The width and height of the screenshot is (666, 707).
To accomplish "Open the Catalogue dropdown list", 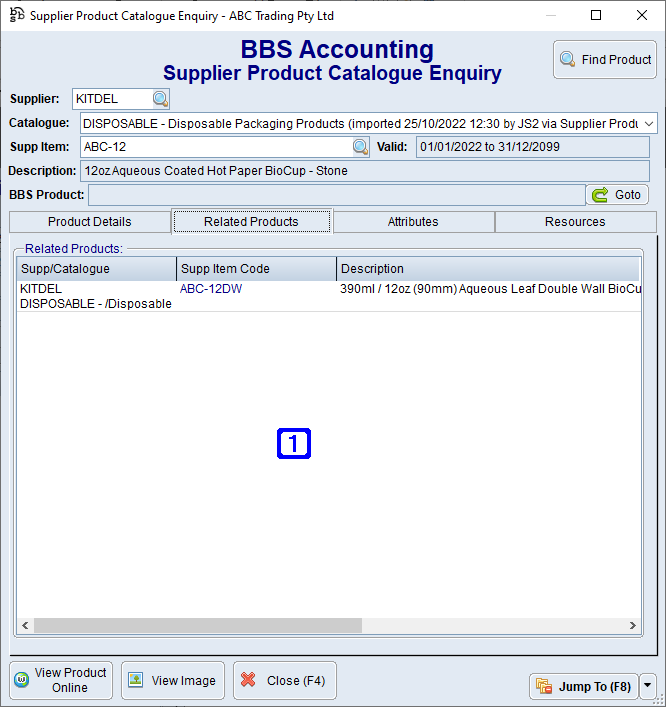I will point(649,124).
